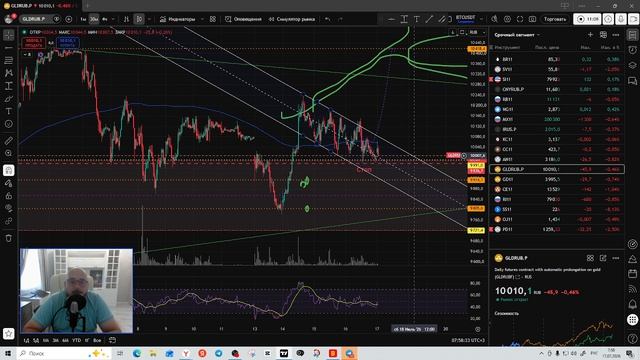Select the crosshair cursor tool
640x360 pixels.
[x=9, y=35]
